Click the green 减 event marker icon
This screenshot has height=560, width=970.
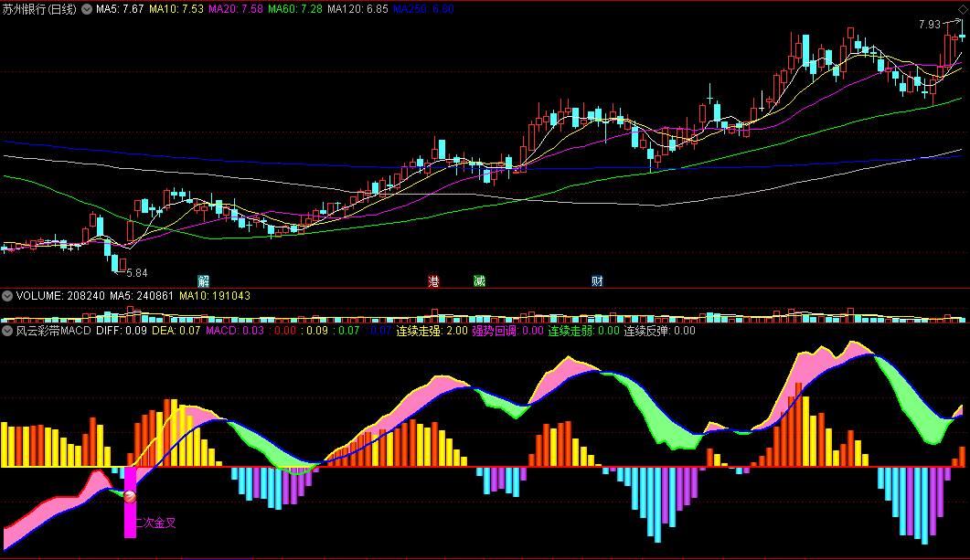pos(479,281)
